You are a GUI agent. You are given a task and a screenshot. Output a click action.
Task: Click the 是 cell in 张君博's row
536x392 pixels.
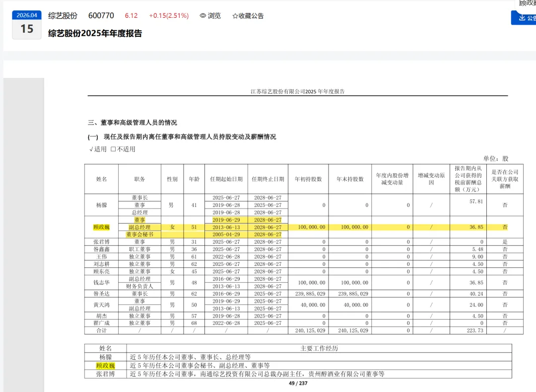click(x=505, y=242)
